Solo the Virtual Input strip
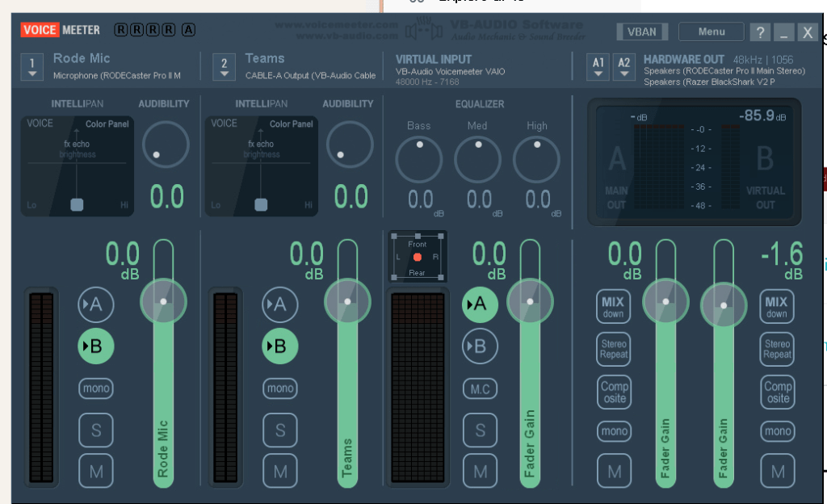Image resolution: width=827 pixels, height=504 pixels. pyautogui.click(x=480, y=430)
